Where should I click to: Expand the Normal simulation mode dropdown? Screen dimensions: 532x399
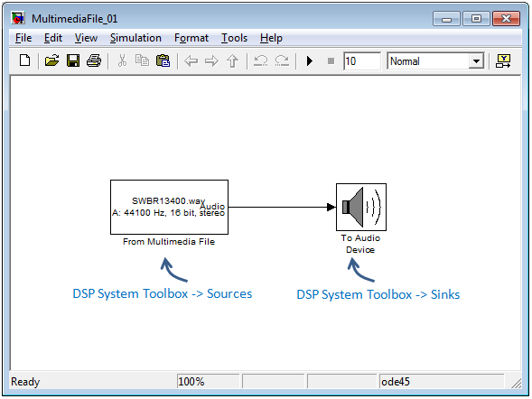(476, 61)
